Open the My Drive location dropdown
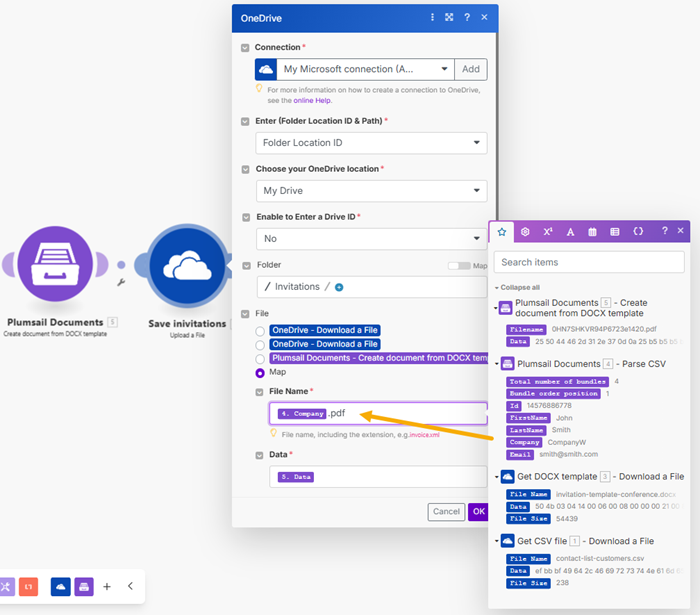The height and width of the screenshot is (615, 700). click(x=371, y=191)
